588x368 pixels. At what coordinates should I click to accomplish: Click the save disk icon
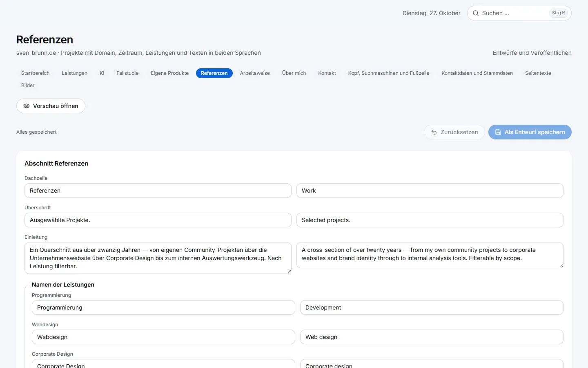(498, 132)
